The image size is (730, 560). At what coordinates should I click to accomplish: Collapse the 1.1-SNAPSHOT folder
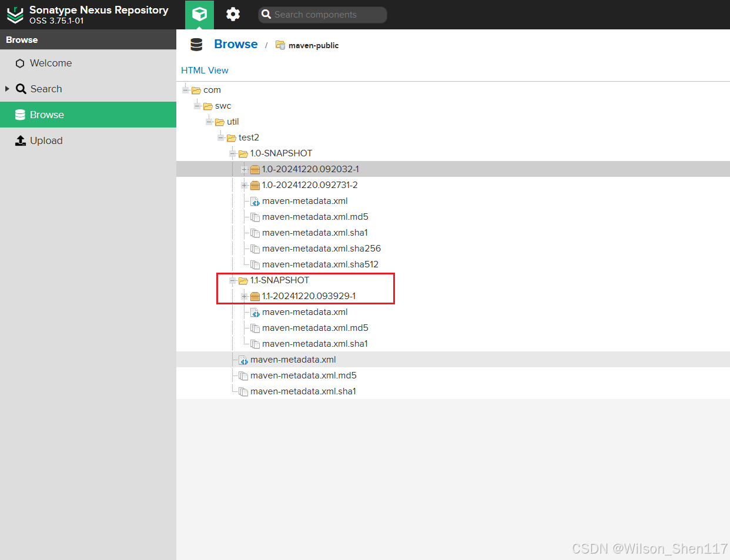[x=233, y=280]
